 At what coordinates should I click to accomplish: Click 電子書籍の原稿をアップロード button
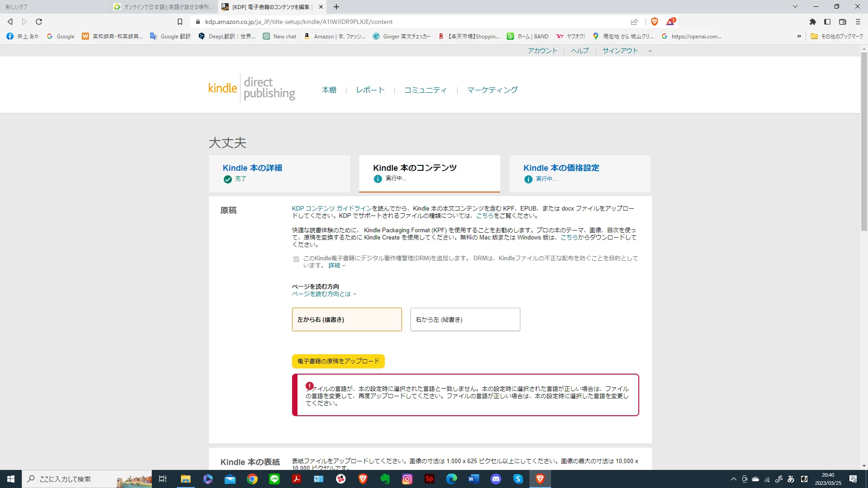pos(338,361)
